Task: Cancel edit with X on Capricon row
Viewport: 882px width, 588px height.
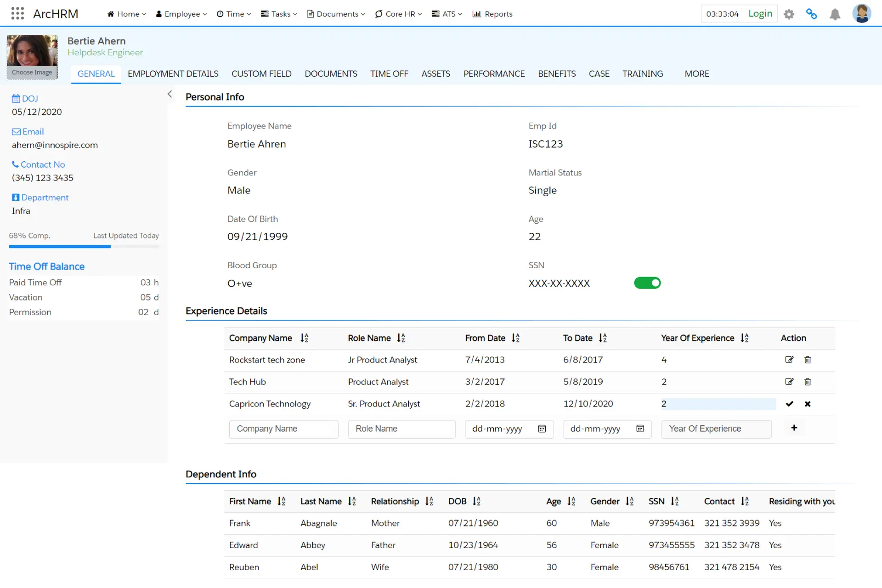Action: (x=808, y=404)
